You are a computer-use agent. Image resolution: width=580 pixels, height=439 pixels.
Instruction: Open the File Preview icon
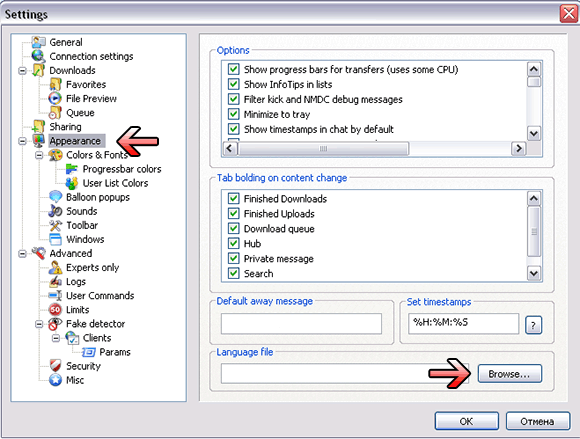[x=55, y=98]
